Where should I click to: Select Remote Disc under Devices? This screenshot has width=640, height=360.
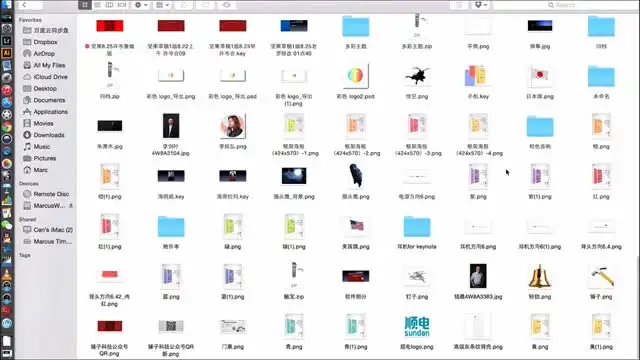click(x=51, y=194)
